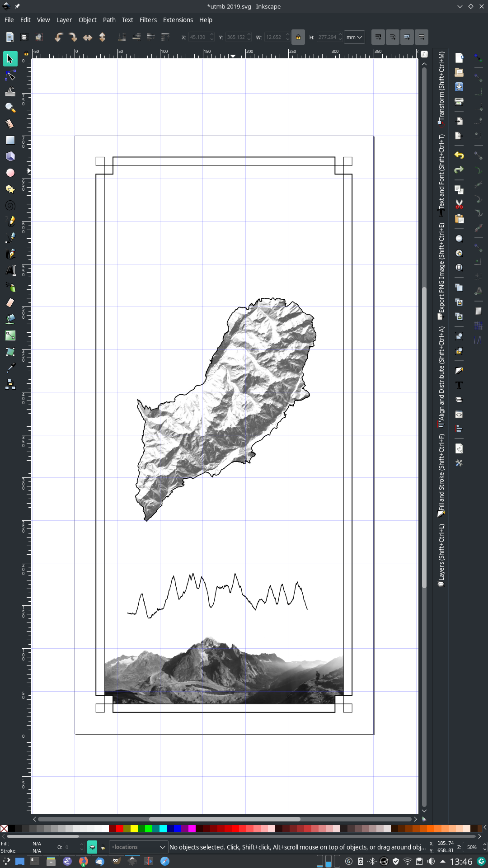Flip selection horizontally

pos(88,37)
